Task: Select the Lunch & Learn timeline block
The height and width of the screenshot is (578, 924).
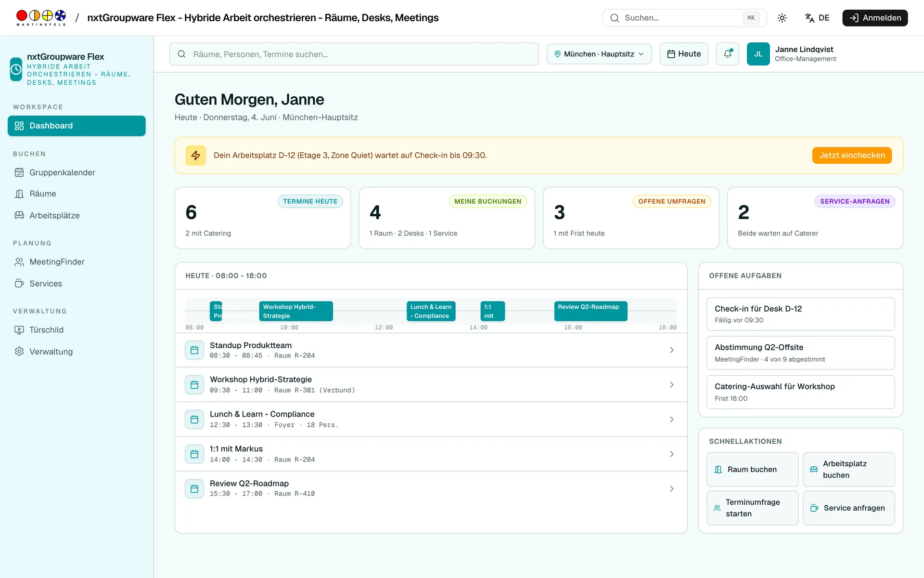Action: coord(431,311)
